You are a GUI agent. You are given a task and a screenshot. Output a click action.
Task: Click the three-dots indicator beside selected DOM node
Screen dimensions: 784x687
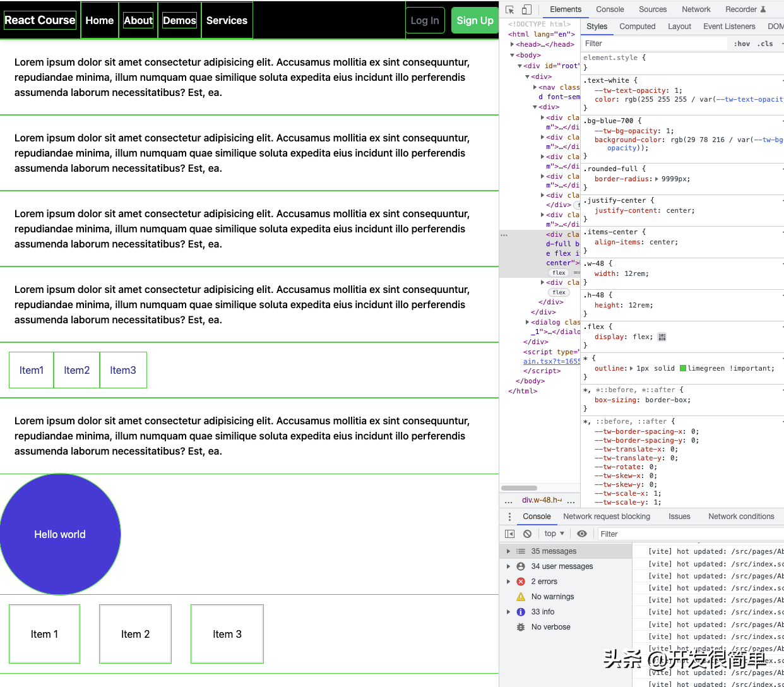point(504,235)
